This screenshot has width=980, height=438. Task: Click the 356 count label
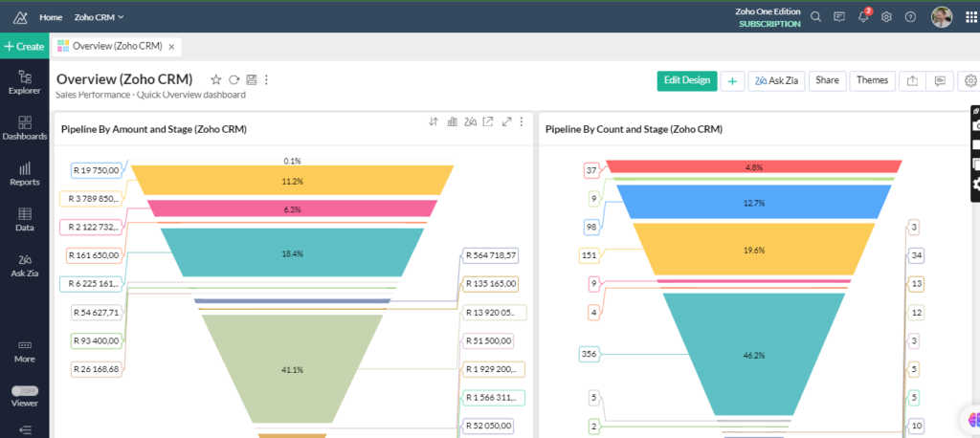590,354
